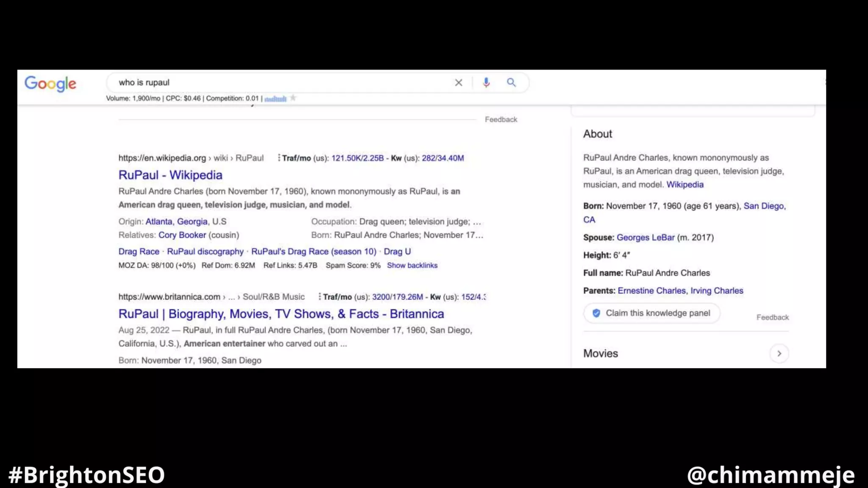Click Britannica traffic value 3200/179.26M

point(398,297)
